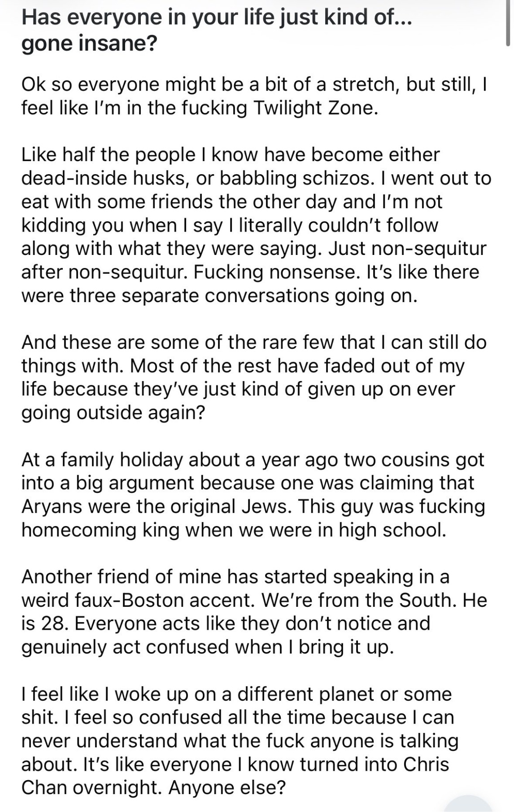
Task: Click the line 'were three separate conversations going on.'
Action: [x=219, y=296]
